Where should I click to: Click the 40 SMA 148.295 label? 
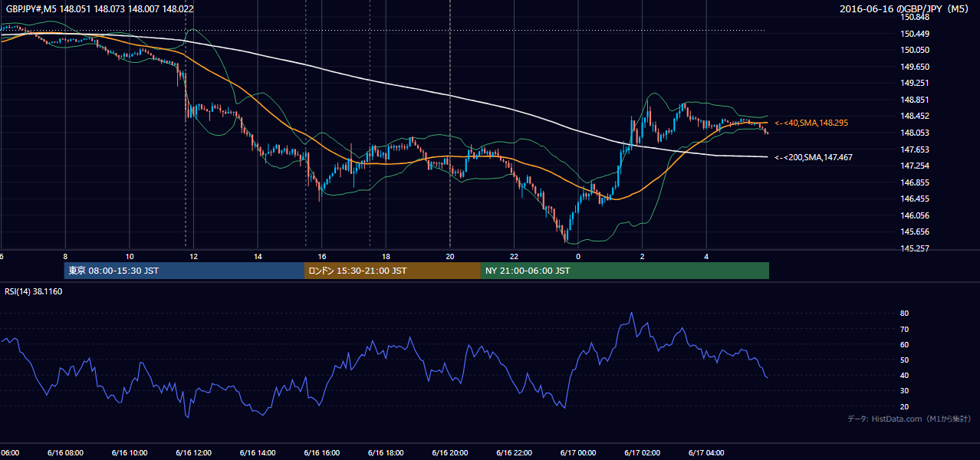pyautogui.click(x=811, y=123)
